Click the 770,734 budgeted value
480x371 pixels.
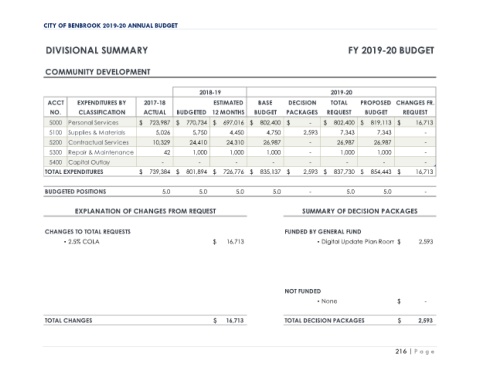click(x=197, y=123)
